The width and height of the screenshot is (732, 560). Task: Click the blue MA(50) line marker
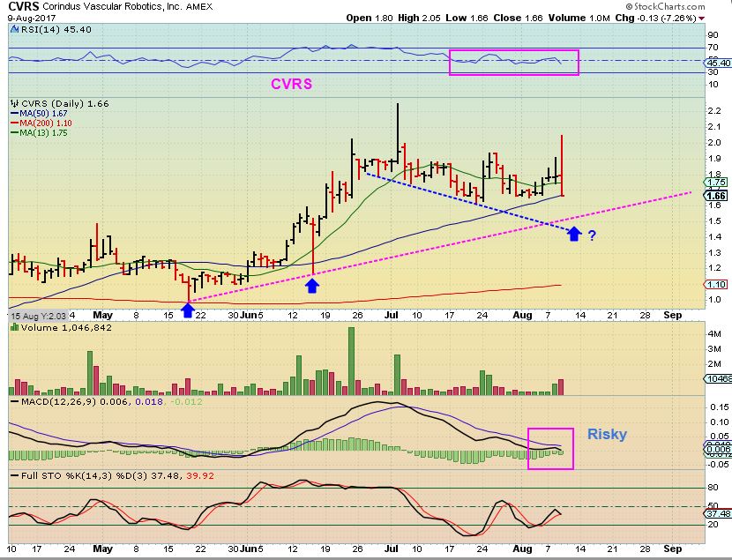click(x=14, y=114)
